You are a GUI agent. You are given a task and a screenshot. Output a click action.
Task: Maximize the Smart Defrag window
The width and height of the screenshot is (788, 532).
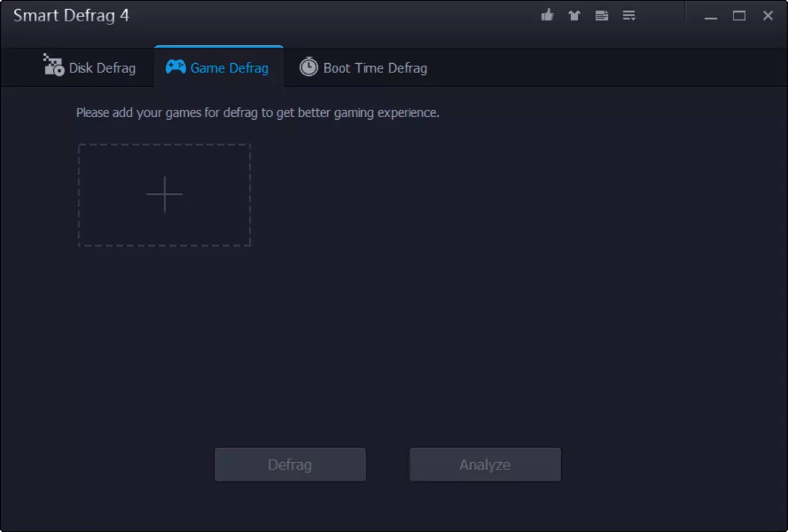coord(739,16)
